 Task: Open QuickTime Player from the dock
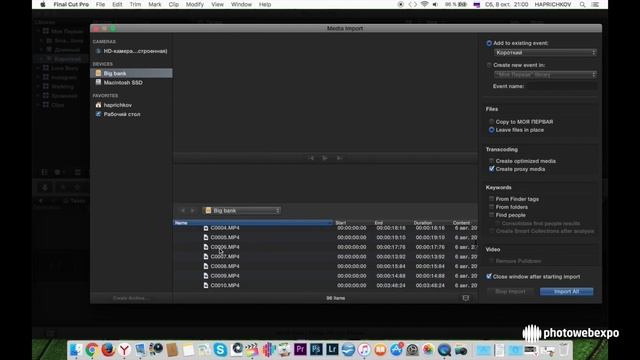point(444,350)
